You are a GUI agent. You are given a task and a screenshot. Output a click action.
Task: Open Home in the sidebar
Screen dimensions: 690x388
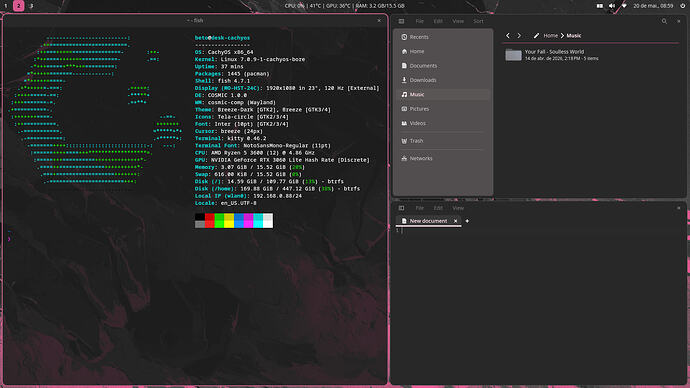click(442, 51)
